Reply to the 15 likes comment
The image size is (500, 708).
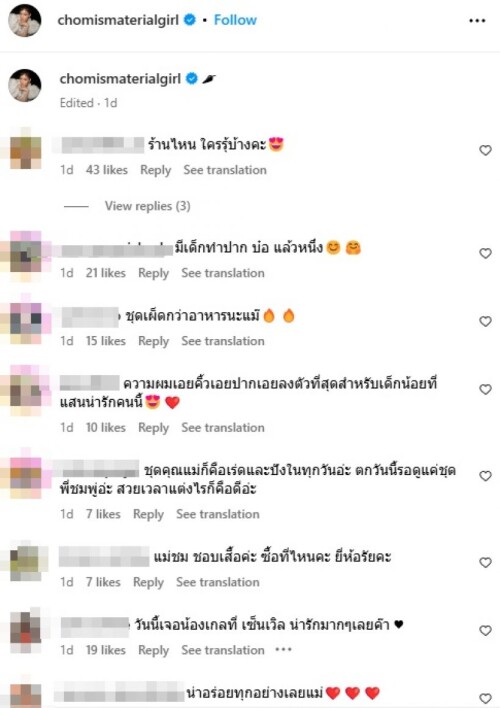click(x=153, y=341)
